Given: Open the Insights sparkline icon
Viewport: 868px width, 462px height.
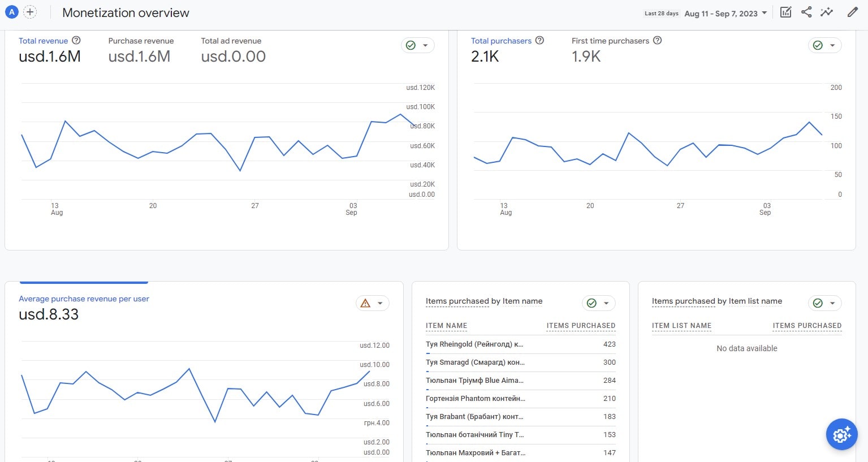Looking at the screenshot, I should (x=827, y=12).
